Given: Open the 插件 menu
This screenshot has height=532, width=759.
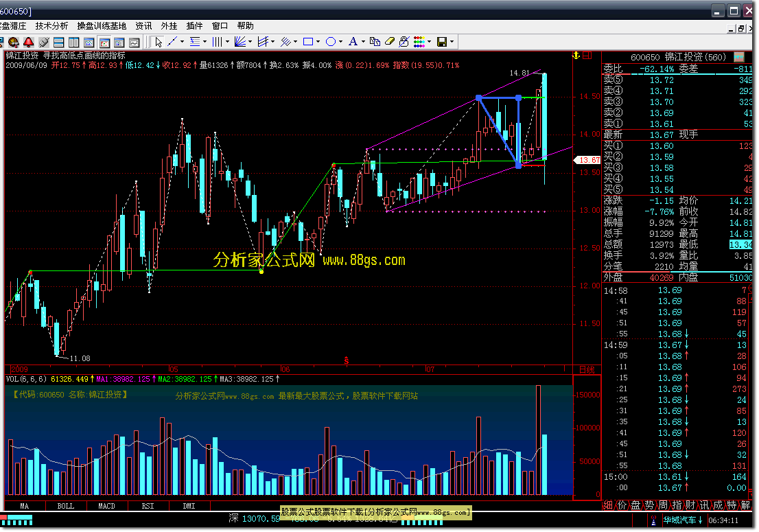Looking at the screenshot, I should [x=195, y=26].
